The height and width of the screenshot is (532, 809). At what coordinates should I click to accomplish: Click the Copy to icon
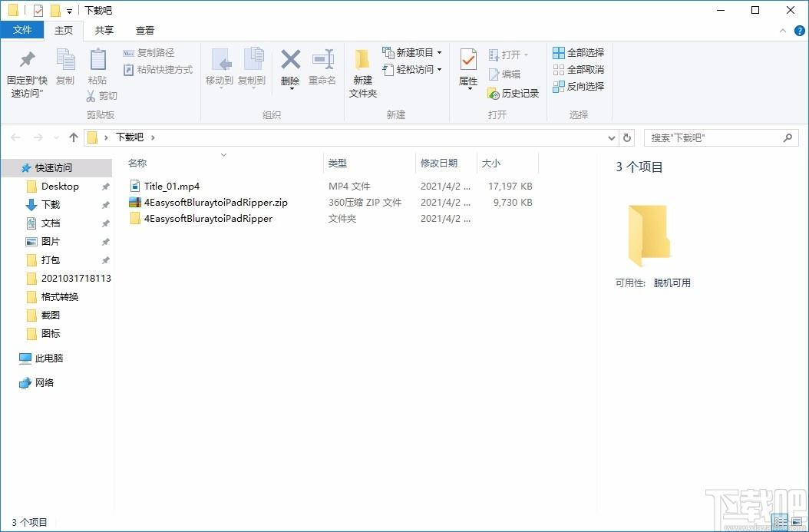tap(253, 60)
